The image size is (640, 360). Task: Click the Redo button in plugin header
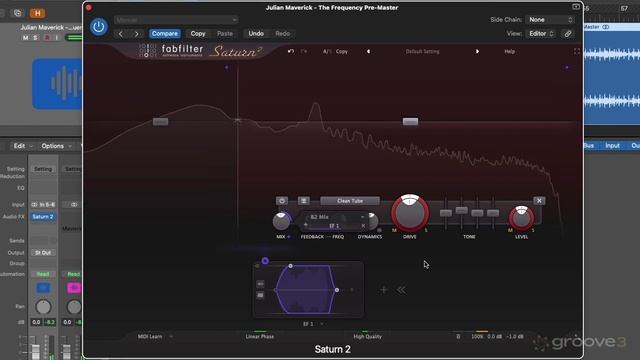(282, 33)
